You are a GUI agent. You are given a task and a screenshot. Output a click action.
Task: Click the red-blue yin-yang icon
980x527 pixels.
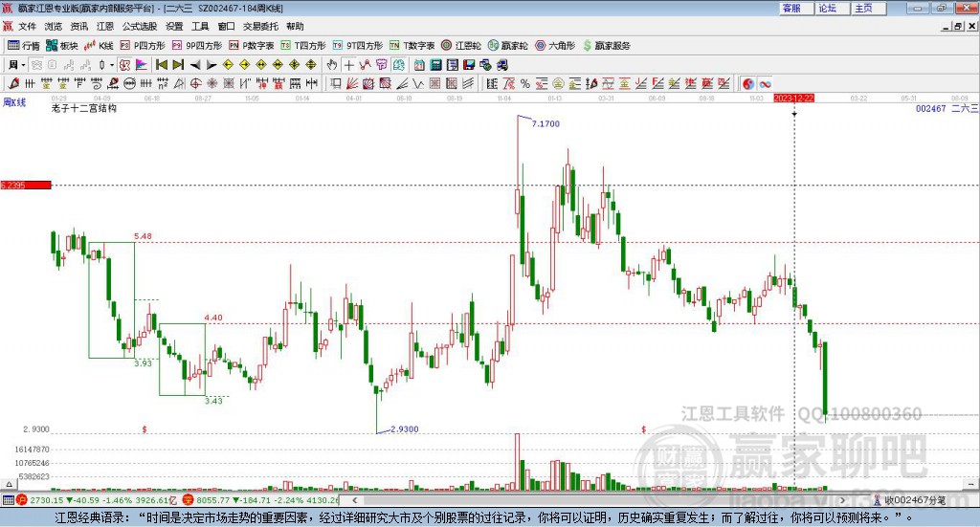click(748, 83)
